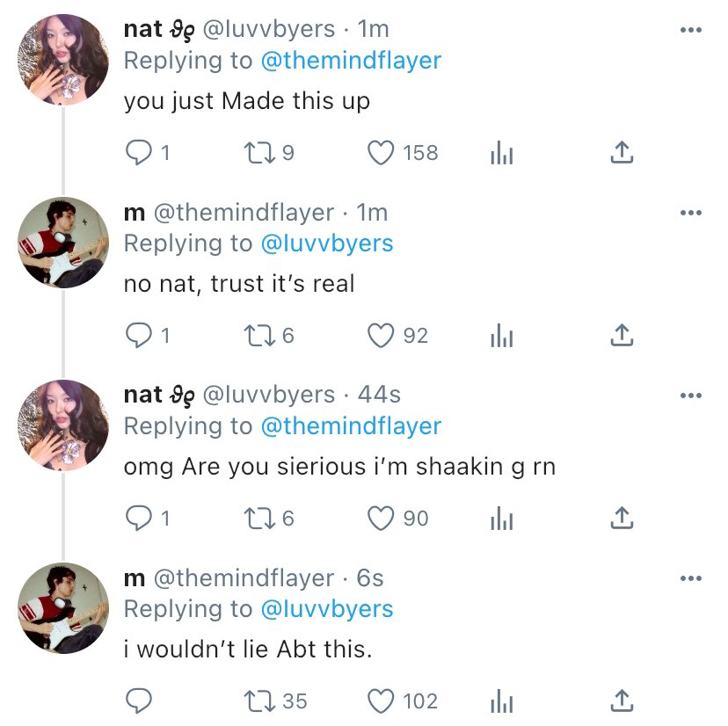Like the "no nat, trust it's real" tweet
728x726 pixels.
380,336
